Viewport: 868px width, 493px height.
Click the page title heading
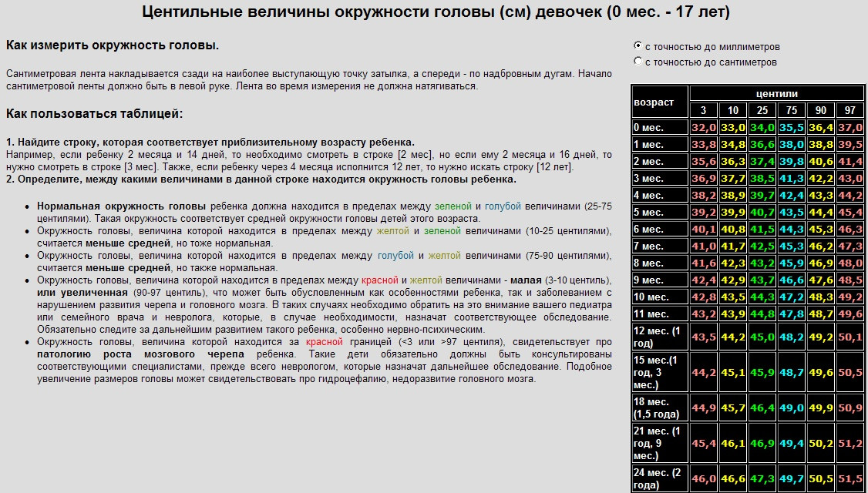tap(436, 12)
